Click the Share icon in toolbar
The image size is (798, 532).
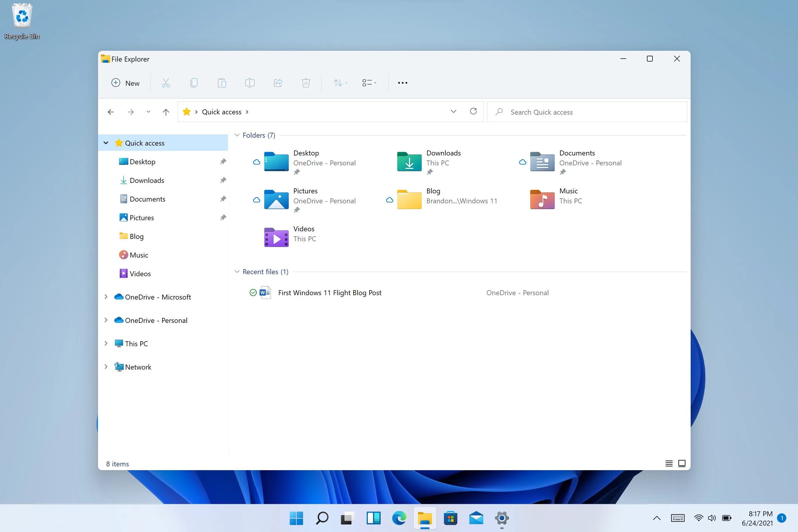pyautogui.click(x=277, y=83)
